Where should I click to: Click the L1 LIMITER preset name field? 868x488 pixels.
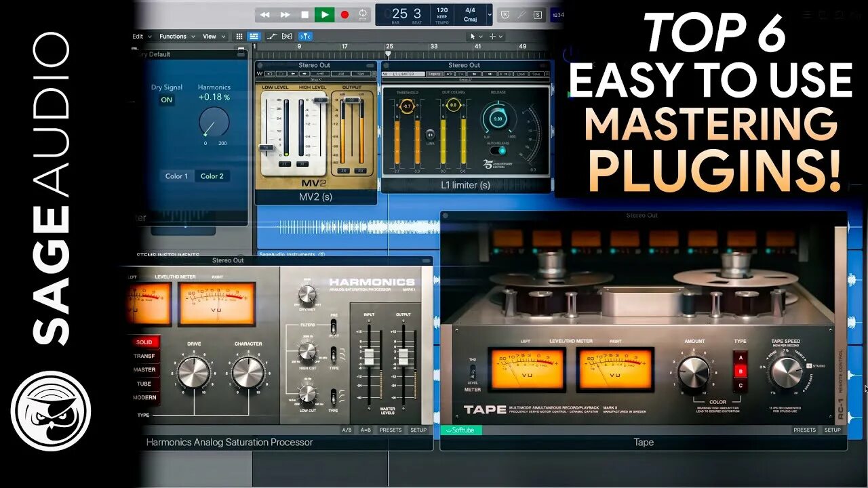[x=403, y=73]
